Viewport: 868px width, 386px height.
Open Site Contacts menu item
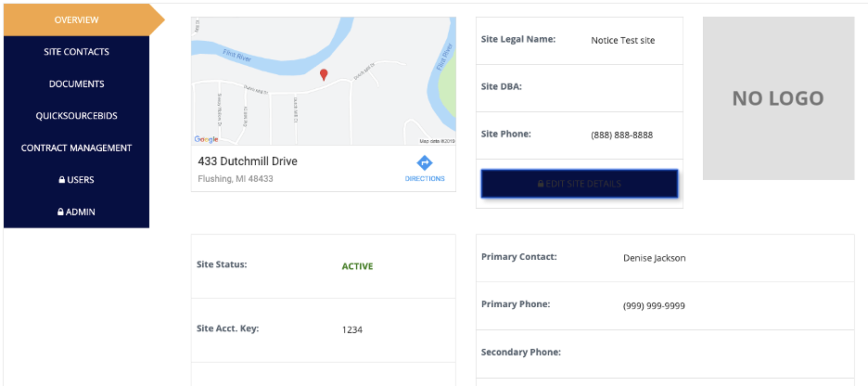click(76, 52)
